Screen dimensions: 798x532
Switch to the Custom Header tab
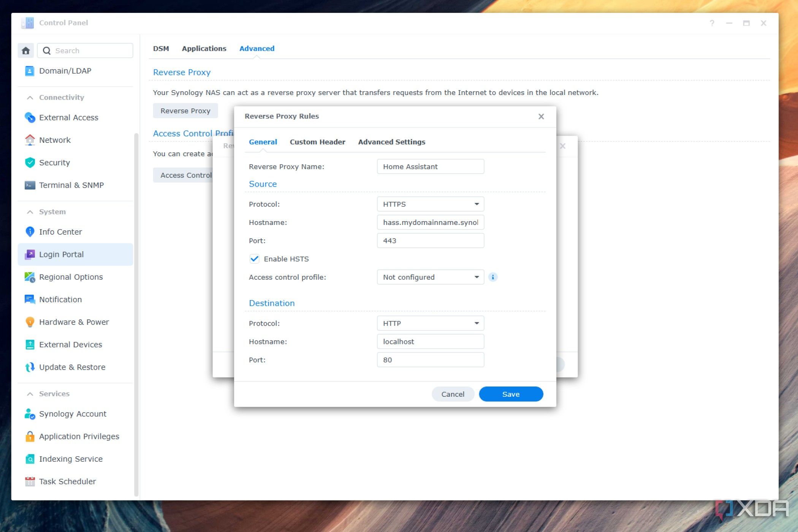317,141
